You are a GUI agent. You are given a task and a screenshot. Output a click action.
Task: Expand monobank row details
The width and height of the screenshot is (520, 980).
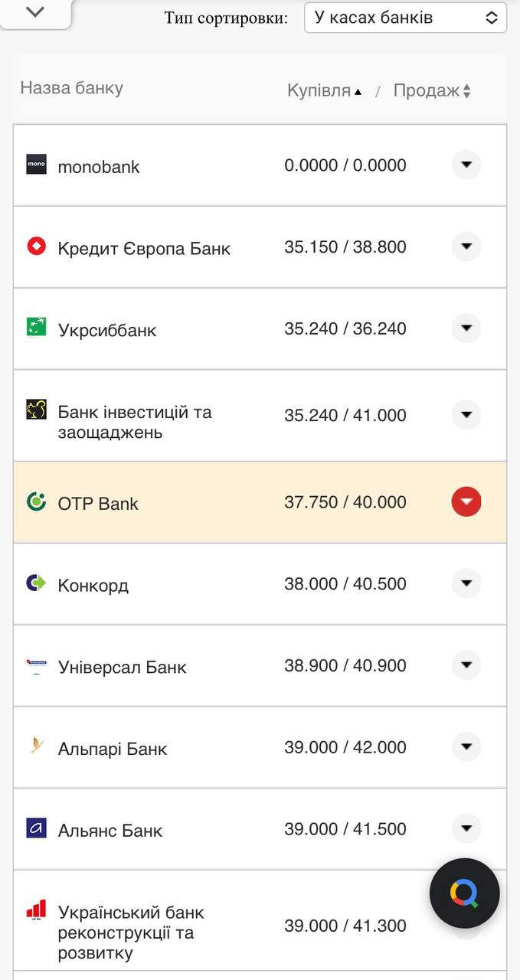click(466, 164)
